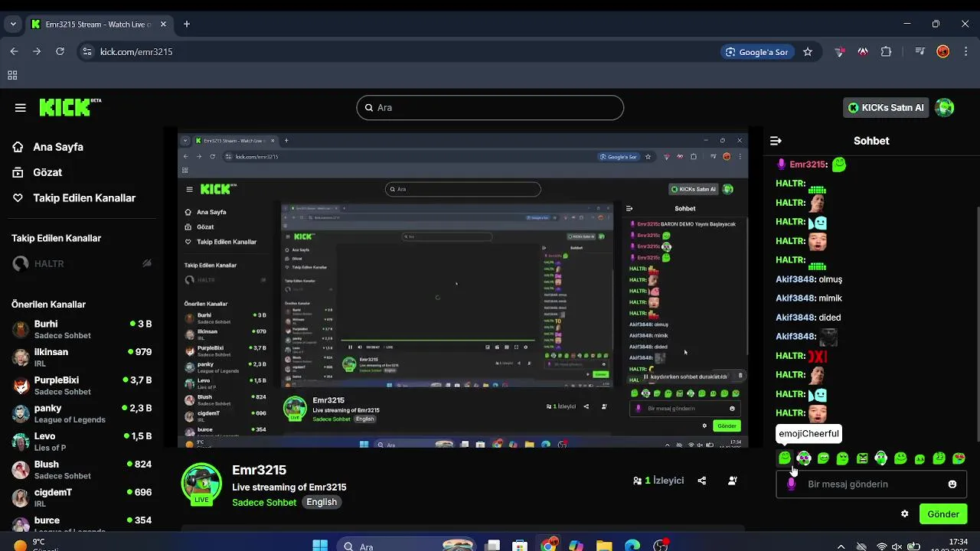Click KICKs Satın Al button
This screenshot has width=980, height=551.
(886, 108)
